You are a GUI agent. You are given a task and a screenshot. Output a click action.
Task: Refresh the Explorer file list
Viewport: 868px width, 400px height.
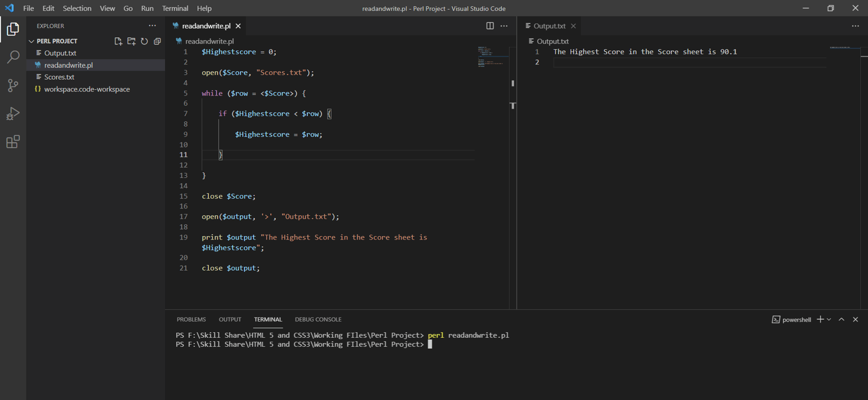[144, 41]
